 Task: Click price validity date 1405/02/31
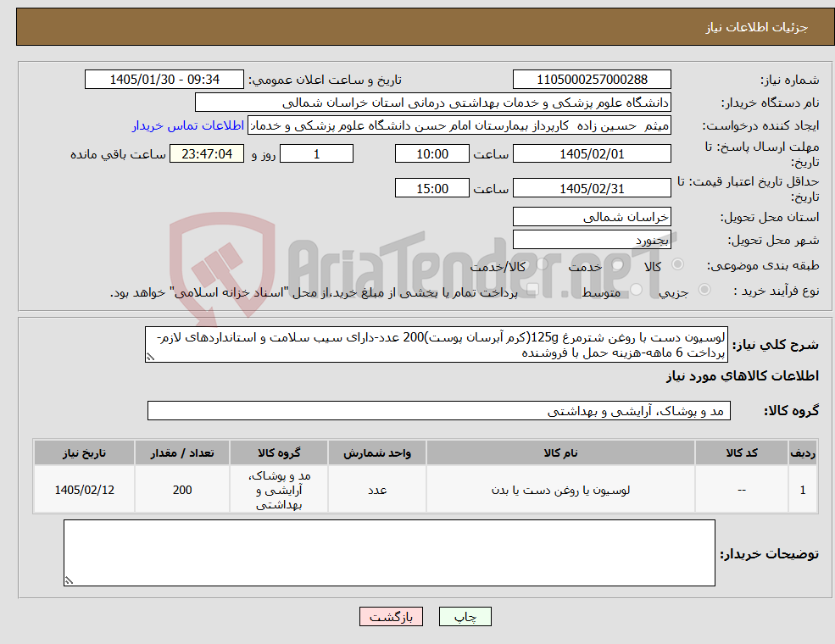pyautogui.click(x=592, y=188)
